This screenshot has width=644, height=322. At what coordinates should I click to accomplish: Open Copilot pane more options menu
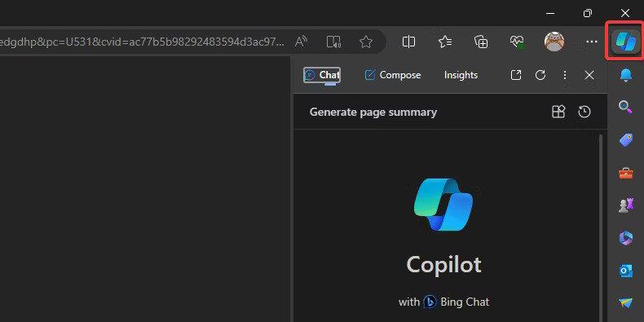point(565,75)
